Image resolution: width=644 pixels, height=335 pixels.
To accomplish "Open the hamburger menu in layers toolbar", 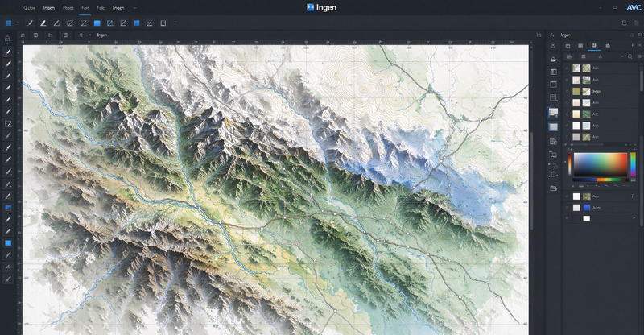I will point(638,56).
